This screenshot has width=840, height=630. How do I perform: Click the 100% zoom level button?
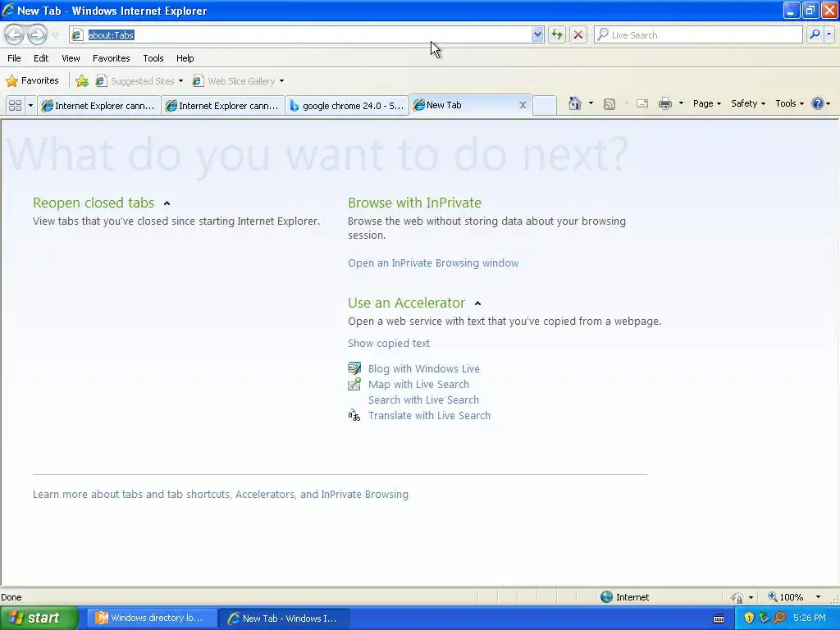point(785,597)
